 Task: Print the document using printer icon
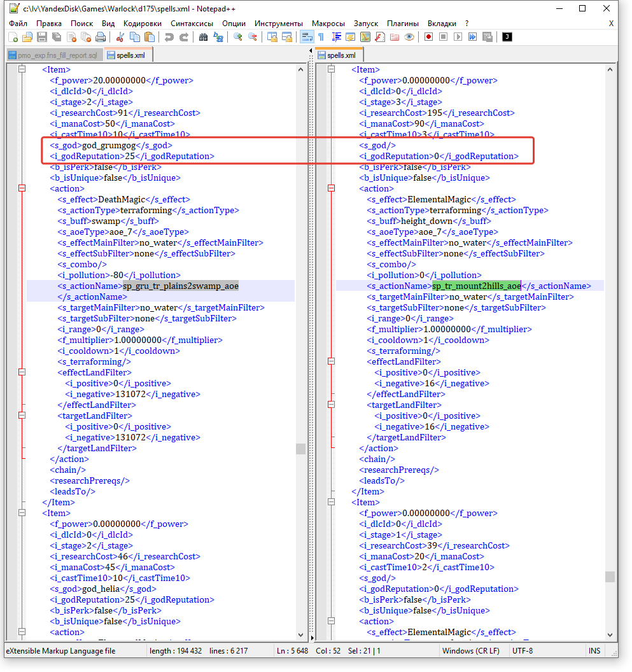coord(101,38)
